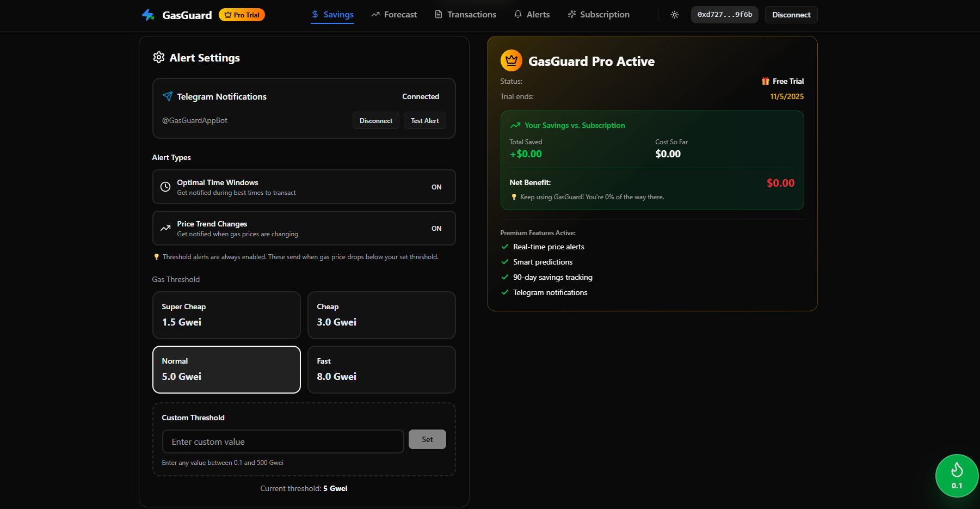980x509 pixels.
Task: Switch to the Forecast tab
Action: 394,15
